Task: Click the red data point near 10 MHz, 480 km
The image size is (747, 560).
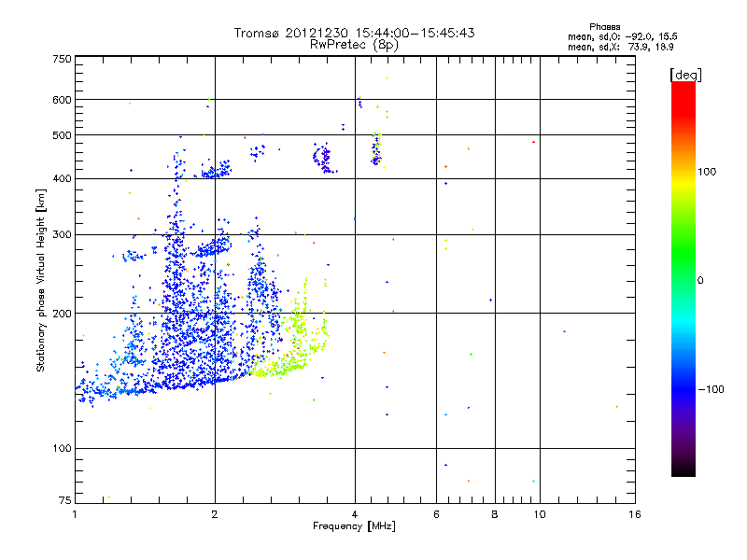Action: tap(533, 142)
